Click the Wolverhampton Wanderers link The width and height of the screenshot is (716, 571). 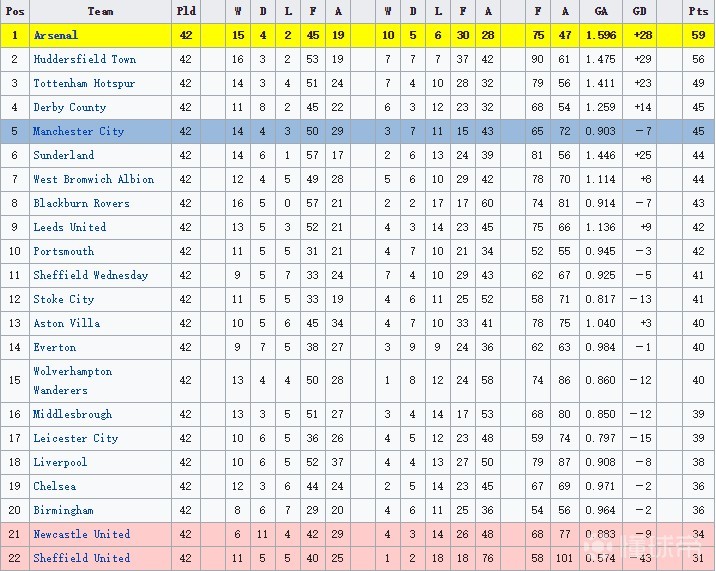coord(73,381)
